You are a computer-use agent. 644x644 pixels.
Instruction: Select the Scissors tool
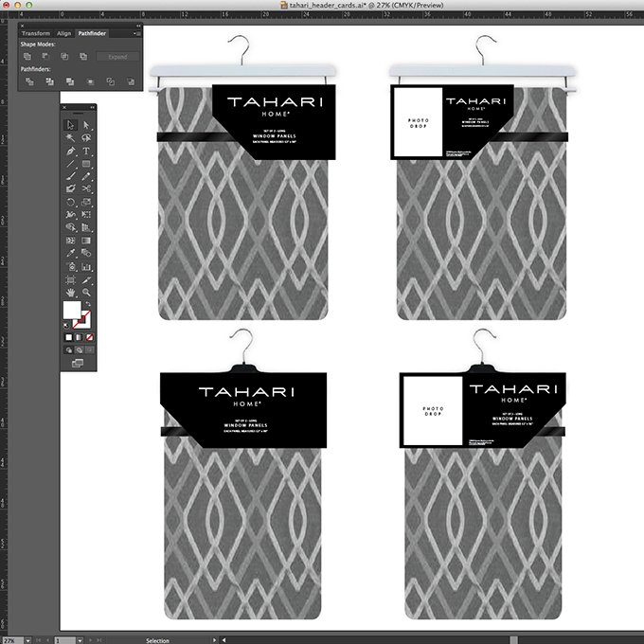(x=86, y=188)
